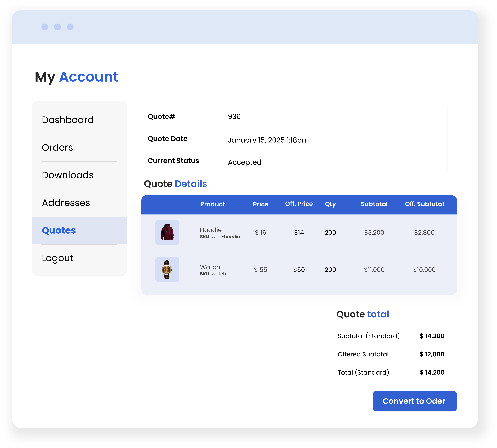The image size is (497, 448).
Task: Click the quote number 936 cell
Action: tap(234, 116)
